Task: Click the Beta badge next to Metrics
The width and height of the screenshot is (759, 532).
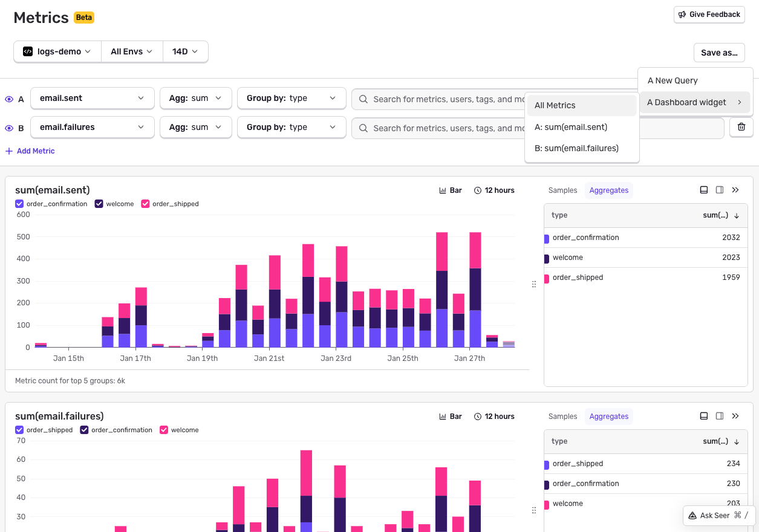Action: (x=84, y=18)
